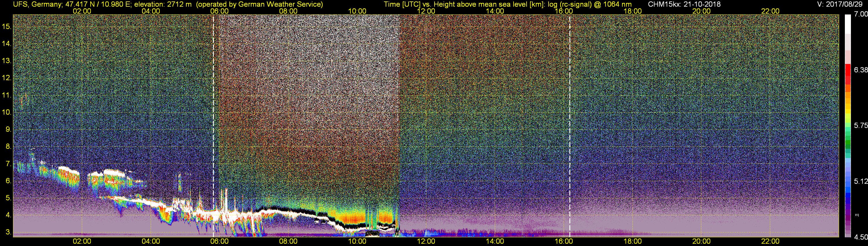
Task: Click the 12:00 label on bottom axis
Action: [x=426, y=241]
